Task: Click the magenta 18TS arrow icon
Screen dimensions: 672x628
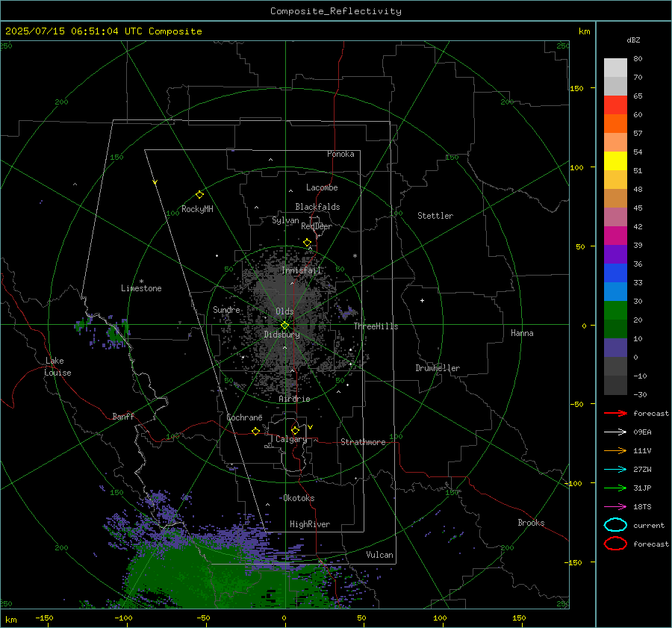Action: point(615,507)
